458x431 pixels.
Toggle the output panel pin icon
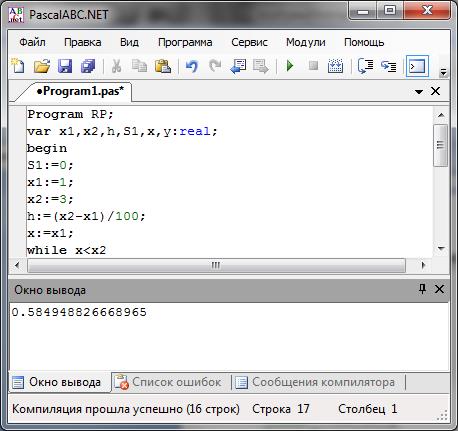[x=422, y=289]
